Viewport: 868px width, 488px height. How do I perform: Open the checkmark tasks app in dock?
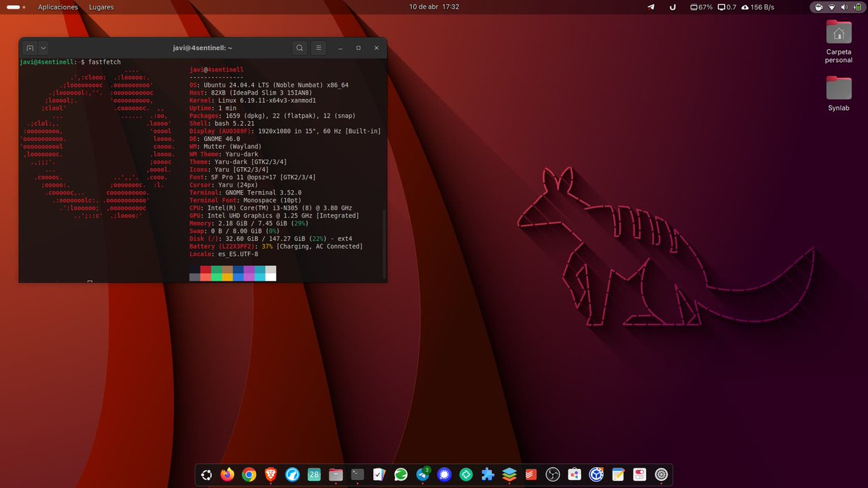pyautogui.click(x=379, y=475)
